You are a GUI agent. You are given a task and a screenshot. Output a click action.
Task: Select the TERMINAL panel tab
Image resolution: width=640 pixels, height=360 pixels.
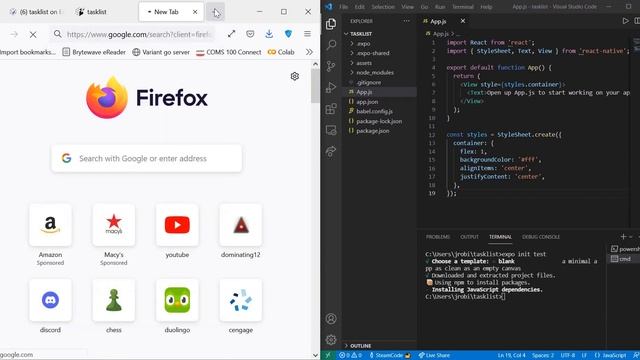click(500, 237)
